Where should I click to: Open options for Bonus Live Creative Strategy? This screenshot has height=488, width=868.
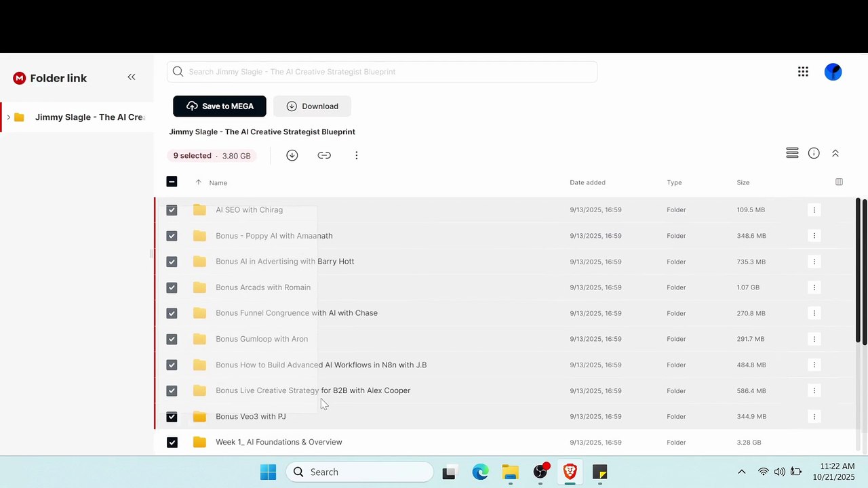coord(814,390)
